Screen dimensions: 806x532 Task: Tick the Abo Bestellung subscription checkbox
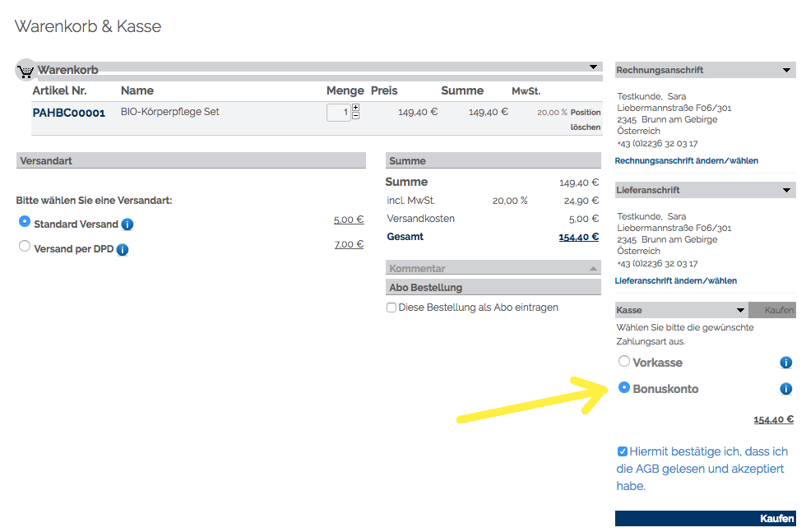click(391, 308)
